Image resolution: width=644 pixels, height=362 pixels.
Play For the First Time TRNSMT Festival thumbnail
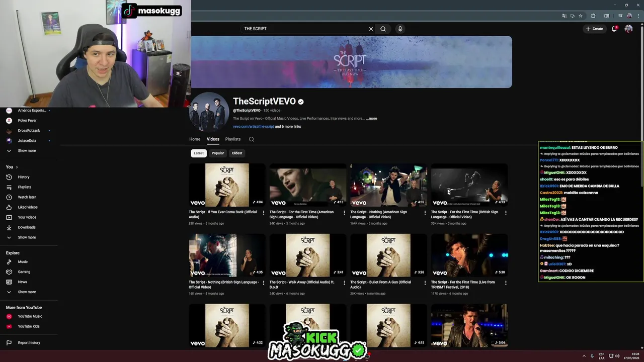pos(469,255)
